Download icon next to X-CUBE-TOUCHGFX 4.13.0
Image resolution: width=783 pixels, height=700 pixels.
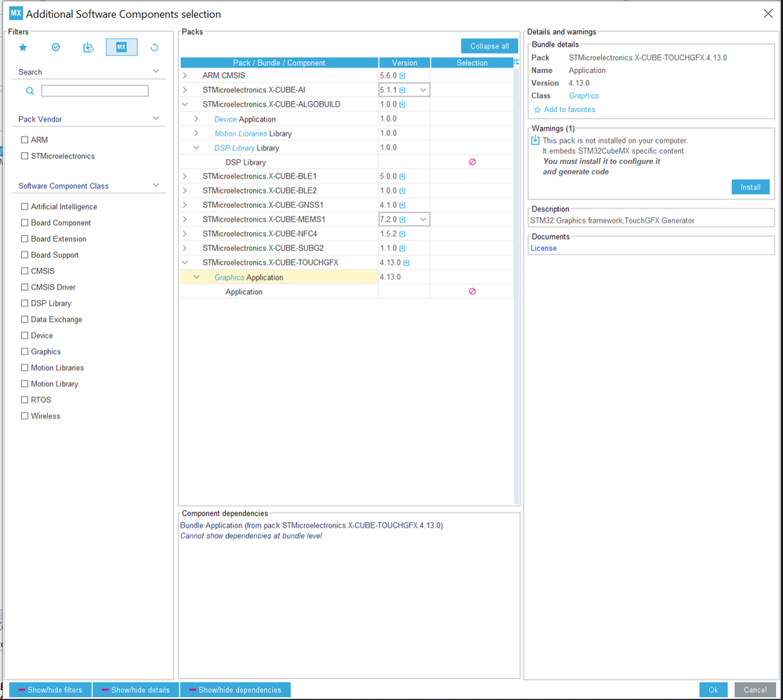click(407, 263)
